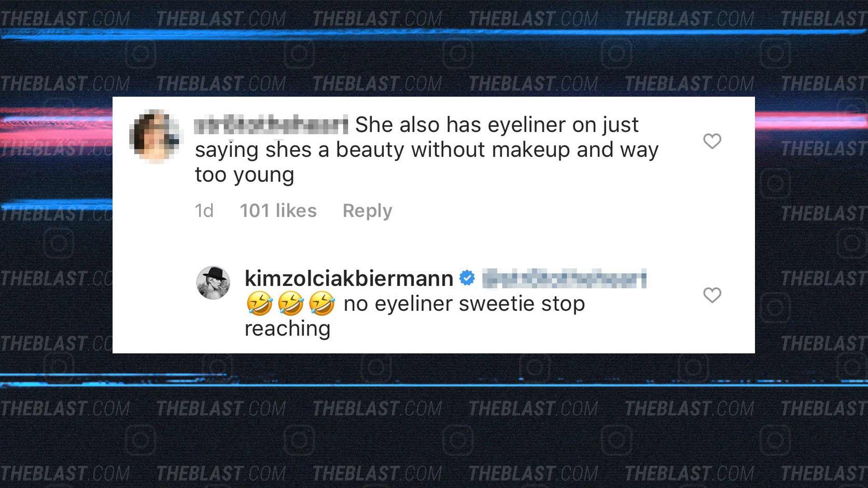Click the top-left THEBLAST.COM watermark text

(x=65, y=19)
